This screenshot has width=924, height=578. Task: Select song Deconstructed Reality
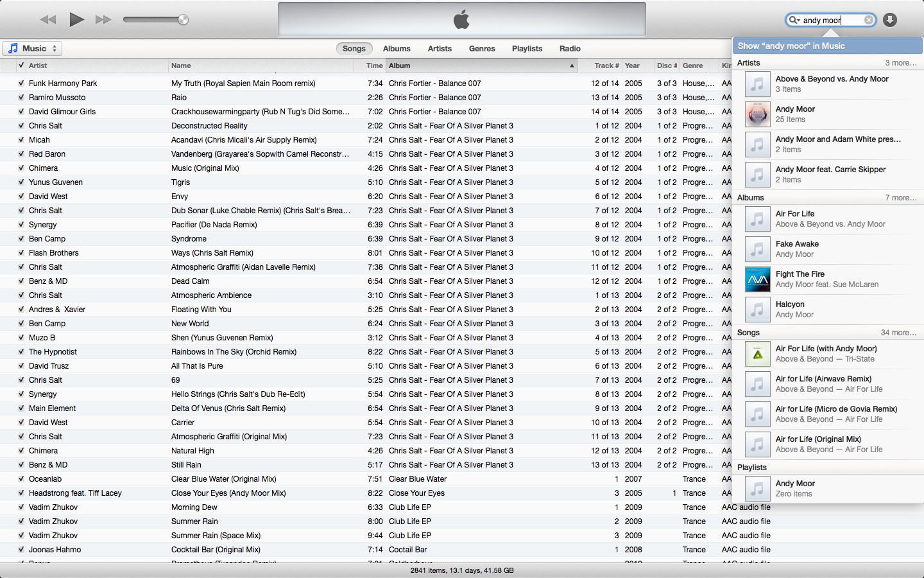[x=209, y=126]
